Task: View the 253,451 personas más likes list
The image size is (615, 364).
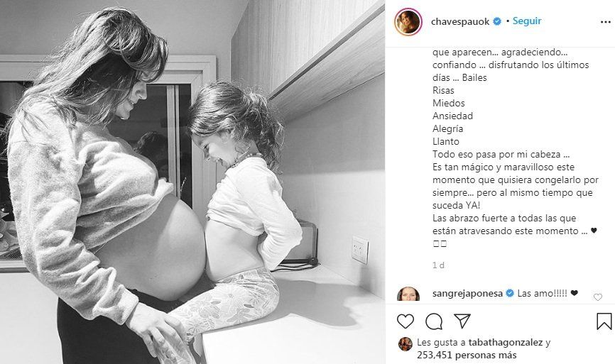Action: [x=467, y=355]
